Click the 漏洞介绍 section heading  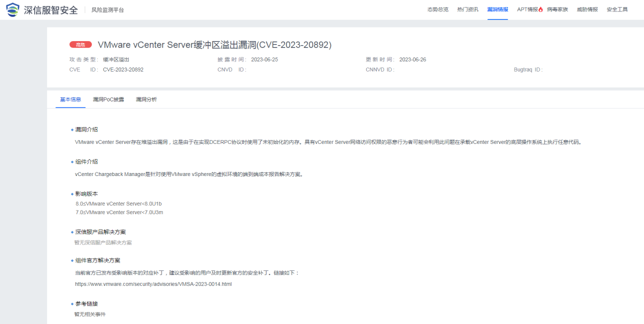[x=86, y=129]
